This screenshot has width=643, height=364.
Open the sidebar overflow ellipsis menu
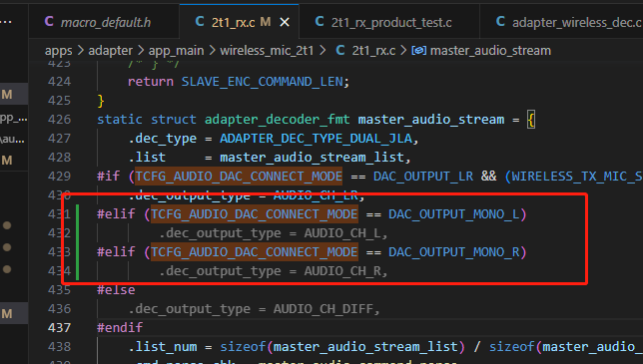click(x=6, y=21)
